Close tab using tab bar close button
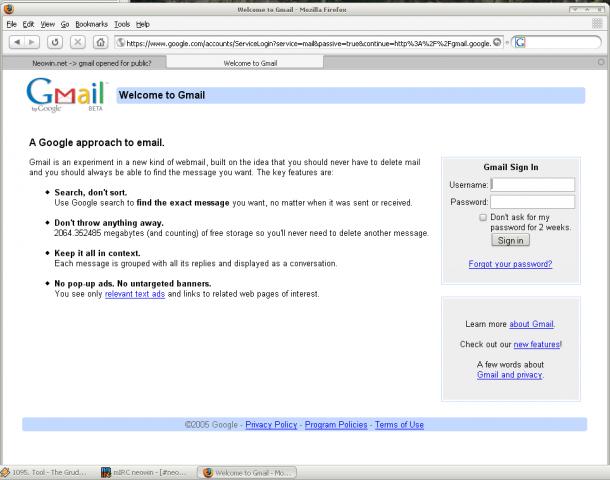 point(601,62)
